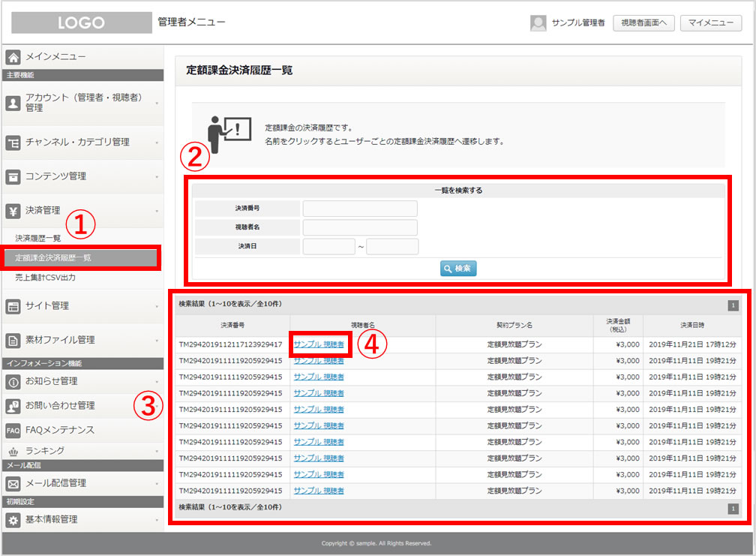
Task: Click the site management icon
Action: coord(13,305)
